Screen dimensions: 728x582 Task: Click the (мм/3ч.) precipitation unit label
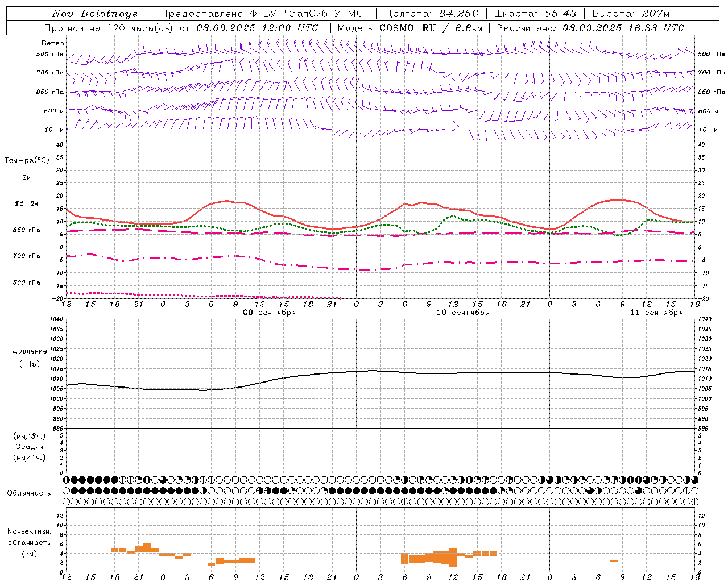click(30, 436)
